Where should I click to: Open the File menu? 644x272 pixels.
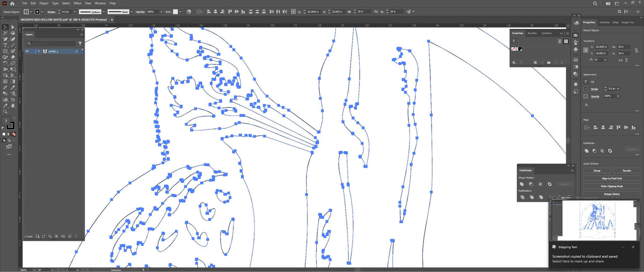[25, 3]
